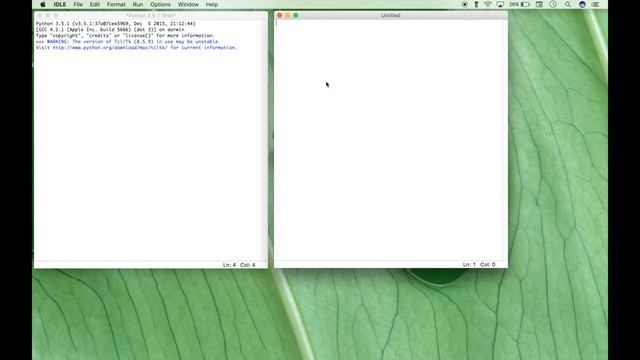This screenshot has width=640, height=360.
Task: Click 'Col: 4' in Shell status bar
Action: click(248, 265)
